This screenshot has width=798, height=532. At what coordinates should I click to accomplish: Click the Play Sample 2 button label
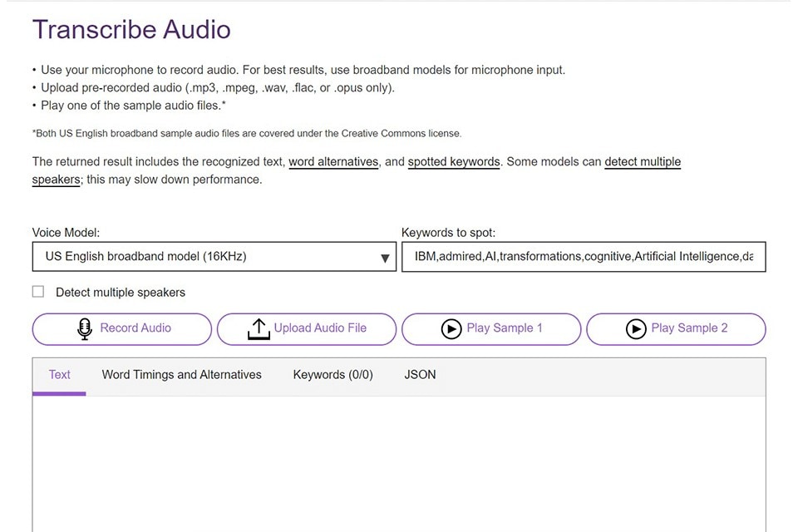689,328
